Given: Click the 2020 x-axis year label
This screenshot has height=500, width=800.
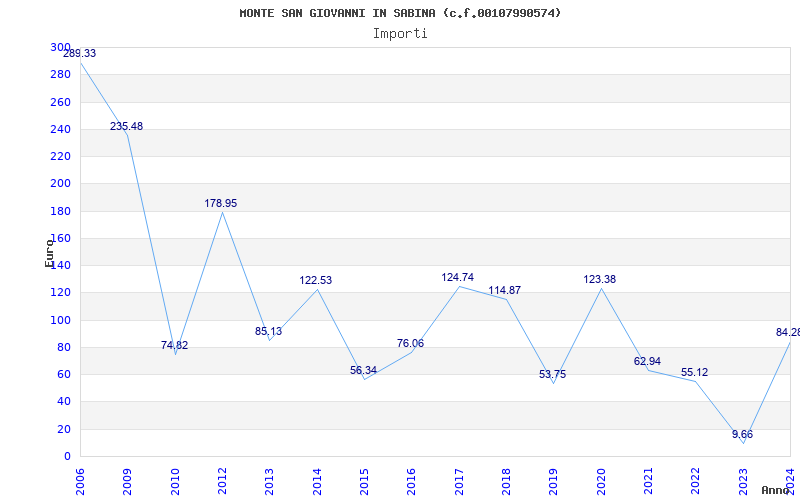Looking at the screenshot, I should pyautogui.click(x=601, y=481).
